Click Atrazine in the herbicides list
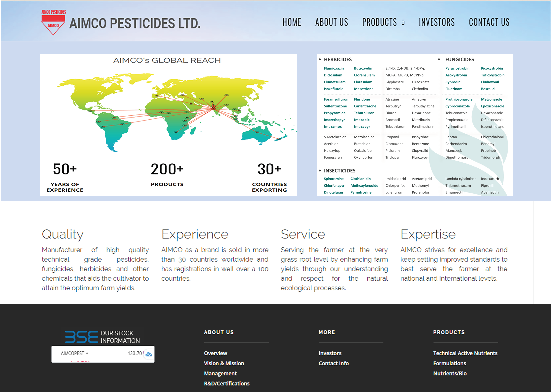Viewport: 551px width, 392px height. click(392, 99)
